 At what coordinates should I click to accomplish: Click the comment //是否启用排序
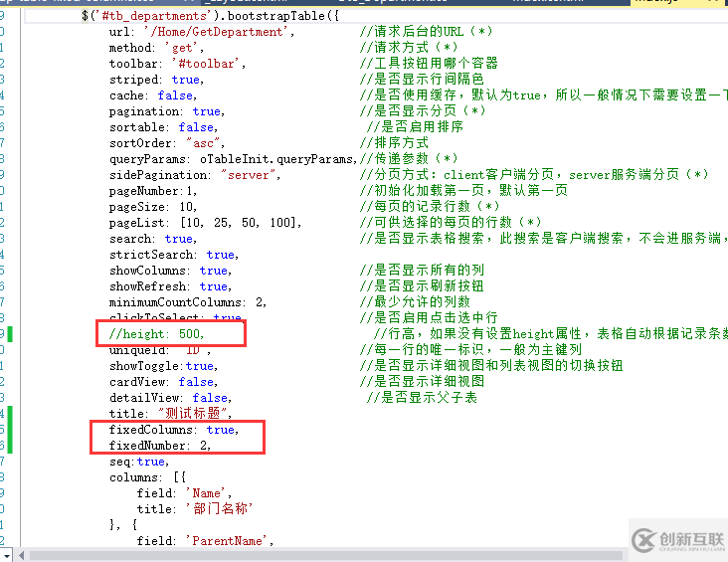click(415, 126)
